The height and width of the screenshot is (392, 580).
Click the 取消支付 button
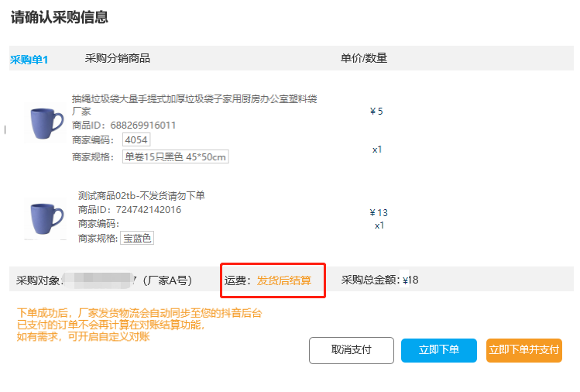tap(352, 350)
